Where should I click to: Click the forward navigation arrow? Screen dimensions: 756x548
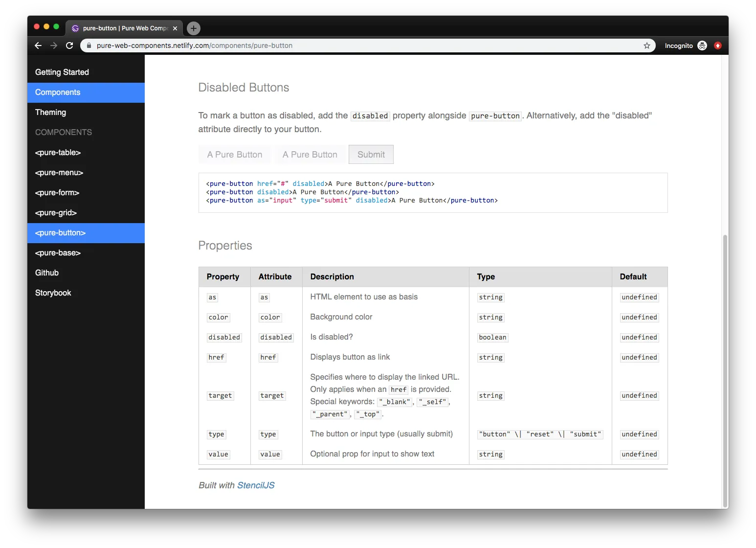coord(54,45)
